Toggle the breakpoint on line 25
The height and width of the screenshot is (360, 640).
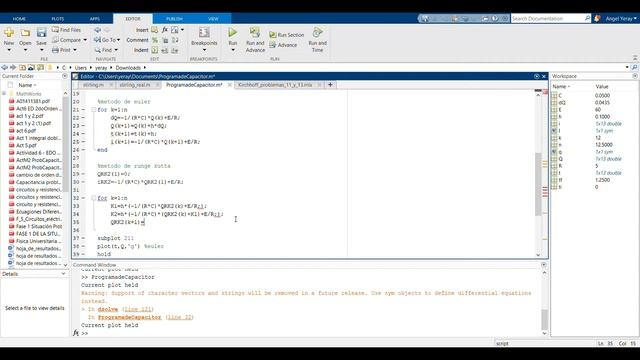tap(83, 142)
